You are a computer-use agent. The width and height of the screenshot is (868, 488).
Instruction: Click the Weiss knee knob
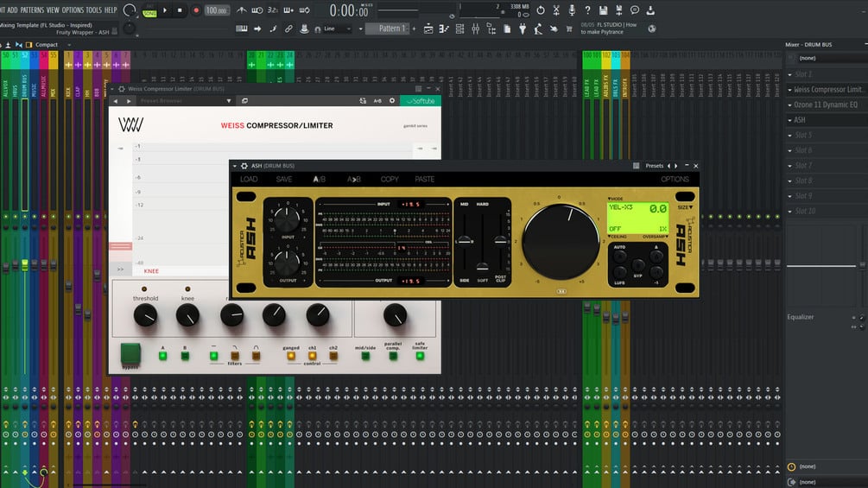(187, 315)
